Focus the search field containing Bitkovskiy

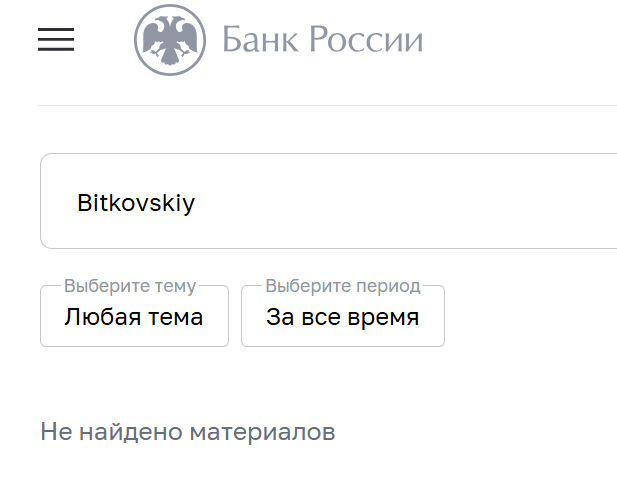point(330,202)
